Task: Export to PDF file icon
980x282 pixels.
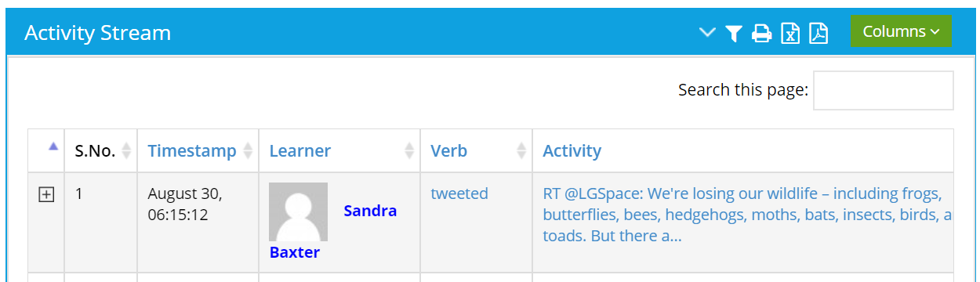Action: coord(818,33)
